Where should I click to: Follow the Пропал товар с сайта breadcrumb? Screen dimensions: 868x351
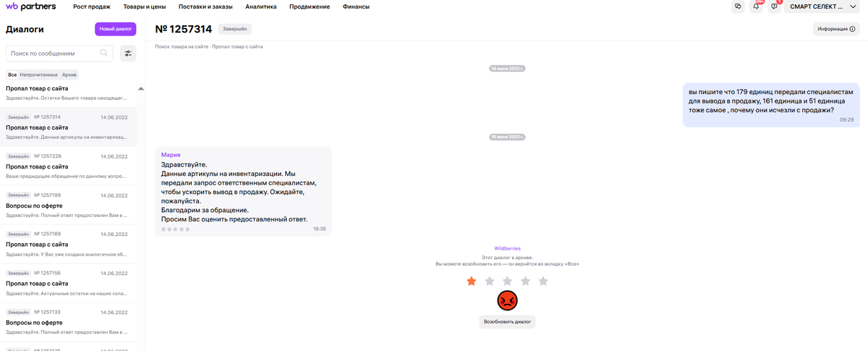click(x=237, y=46)
